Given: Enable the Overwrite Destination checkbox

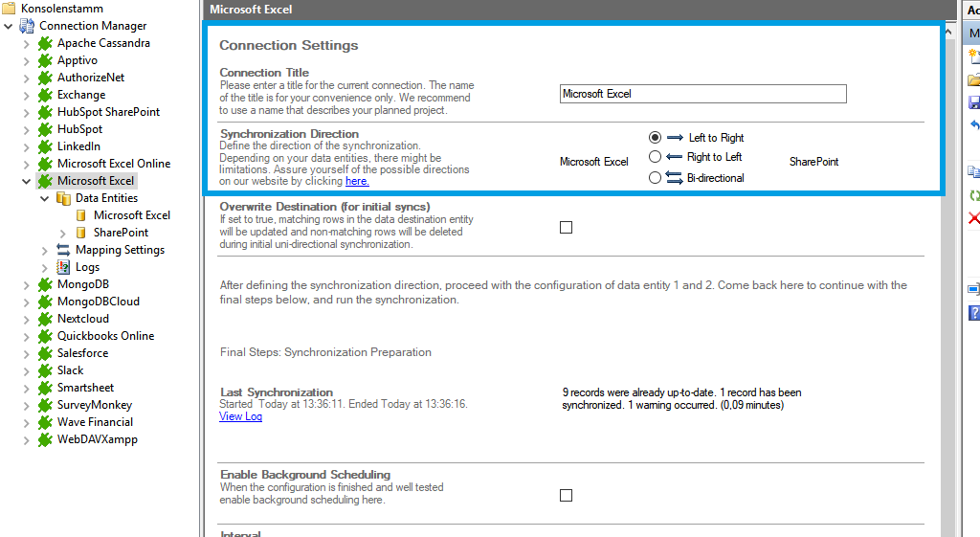Looking at the screenshot, I should [x=566, y=227].
